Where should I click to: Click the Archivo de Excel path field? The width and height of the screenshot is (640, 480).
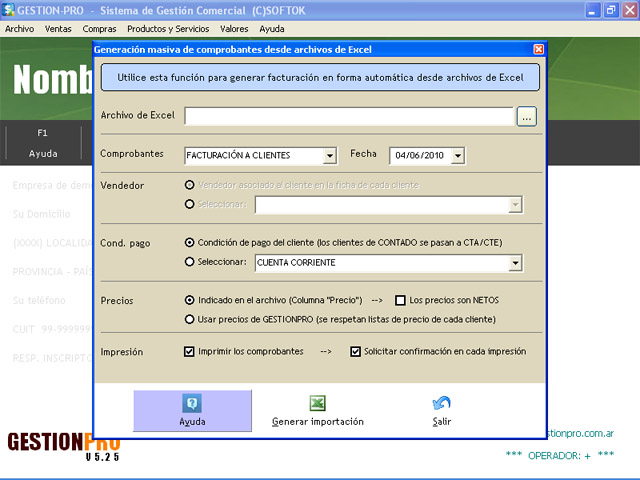349,116
